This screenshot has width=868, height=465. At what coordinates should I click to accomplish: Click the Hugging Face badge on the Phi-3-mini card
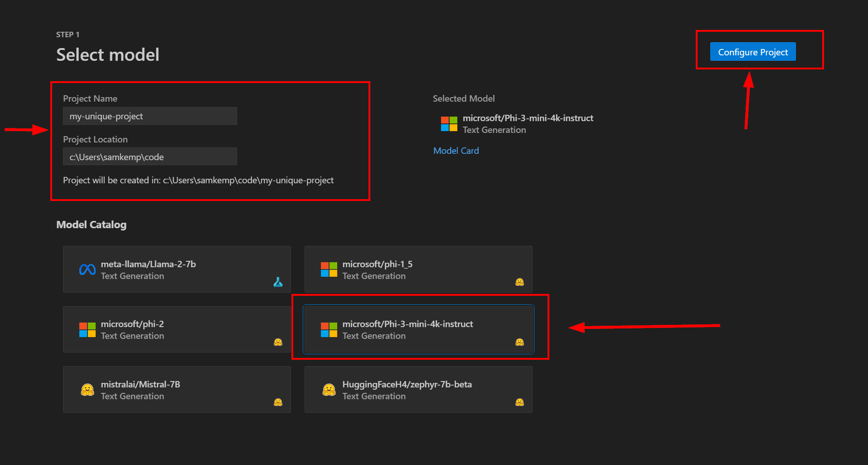pyautogui.click(x=519, y=342)
